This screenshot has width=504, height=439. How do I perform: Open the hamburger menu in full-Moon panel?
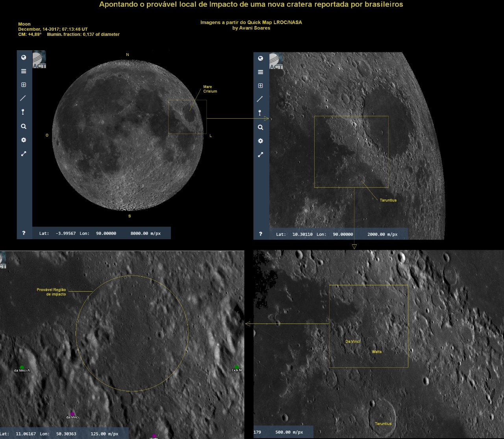pyautogui.click(x=24, y=71)
